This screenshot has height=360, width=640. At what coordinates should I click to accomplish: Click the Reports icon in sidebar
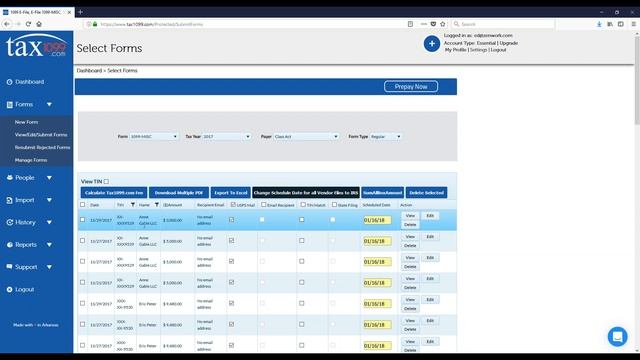click(x=9, y=245)
